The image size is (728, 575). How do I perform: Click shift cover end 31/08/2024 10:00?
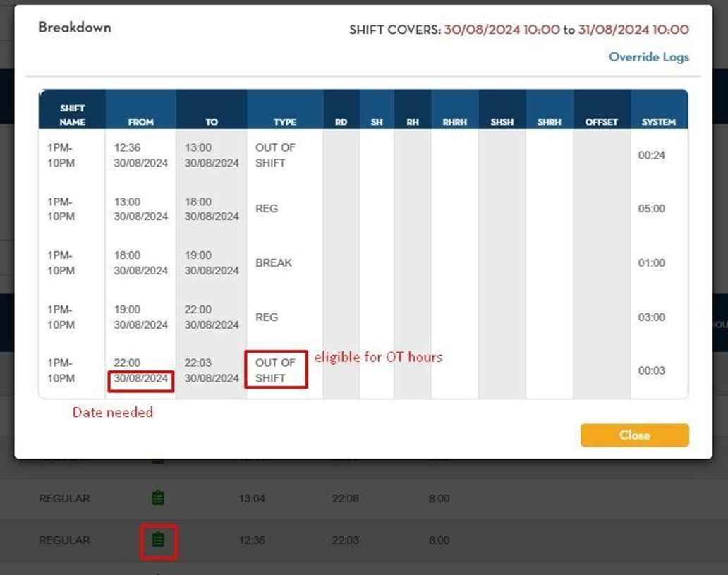click(x=633, y=30)
